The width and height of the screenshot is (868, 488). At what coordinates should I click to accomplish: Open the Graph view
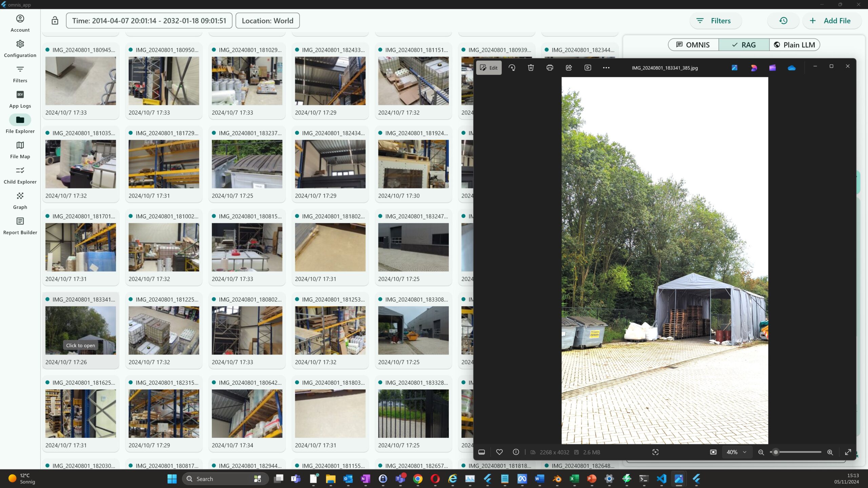[x=20, y=201]
